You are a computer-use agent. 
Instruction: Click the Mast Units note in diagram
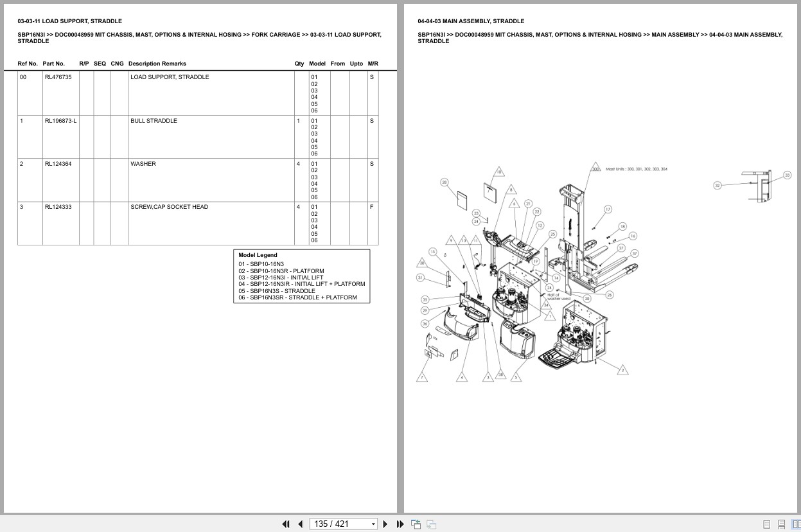[x=636, y=169]
